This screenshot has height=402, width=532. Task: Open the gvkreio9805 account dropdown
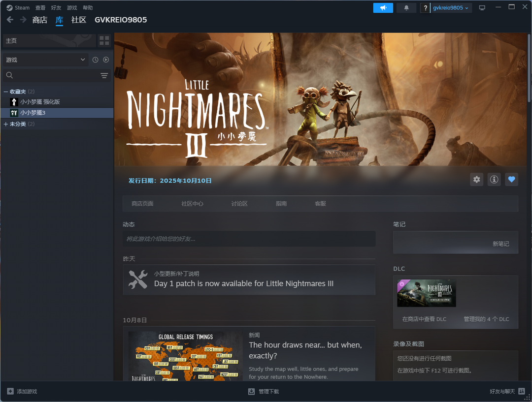point(451,8)
